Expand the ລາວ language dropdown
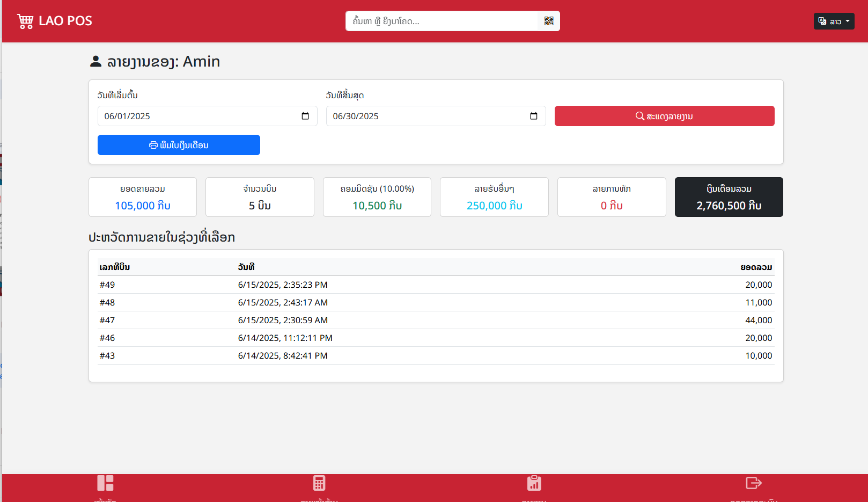 pyautogui.click(x=834, y=21)
